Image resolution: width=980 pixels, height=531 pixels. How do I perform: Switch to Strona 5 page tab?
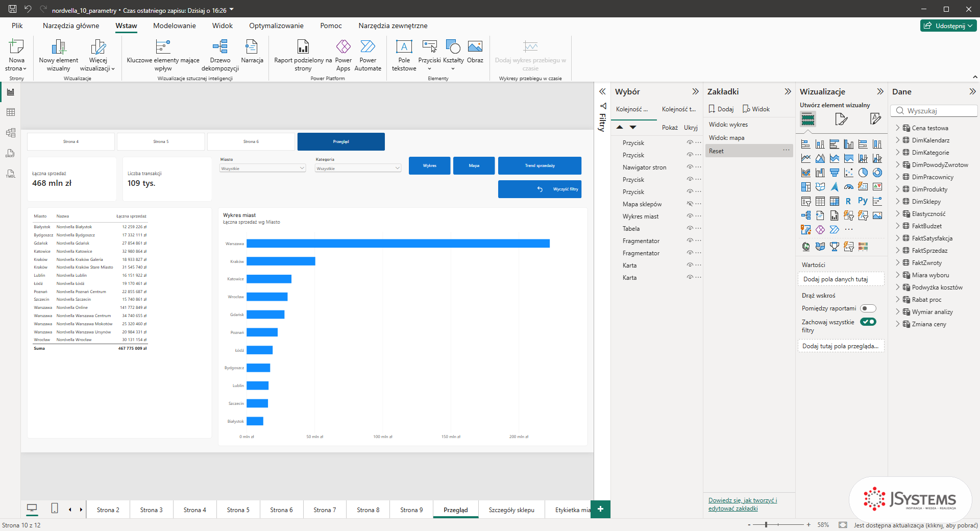click(238, 510)
